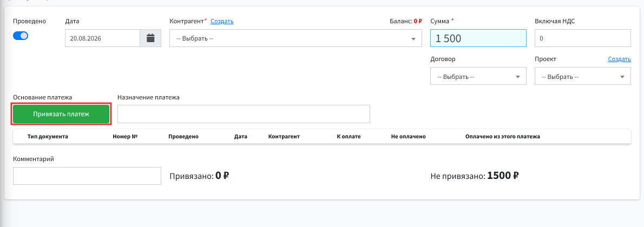Image resolution: width=644 pixels, height=227 pixels.
Task: Open the date picker calendar icon
Action: coord(150,38)
